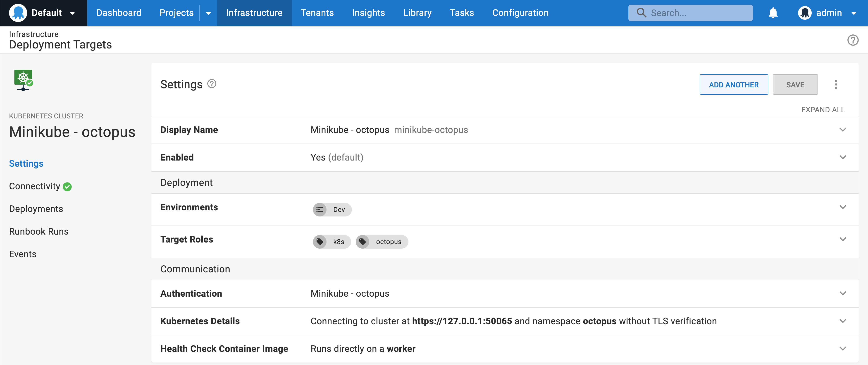This screenshot has width=868, height=365.
Task: Click the Dev environment chip label
Action: [339, 210]
